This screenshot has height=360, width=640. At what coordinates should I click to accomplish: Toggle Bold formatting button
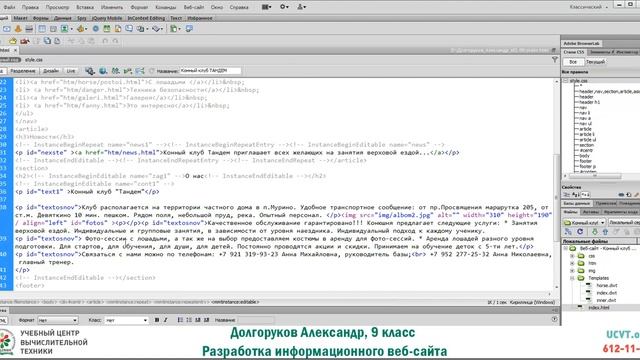[x=157, y=320]
